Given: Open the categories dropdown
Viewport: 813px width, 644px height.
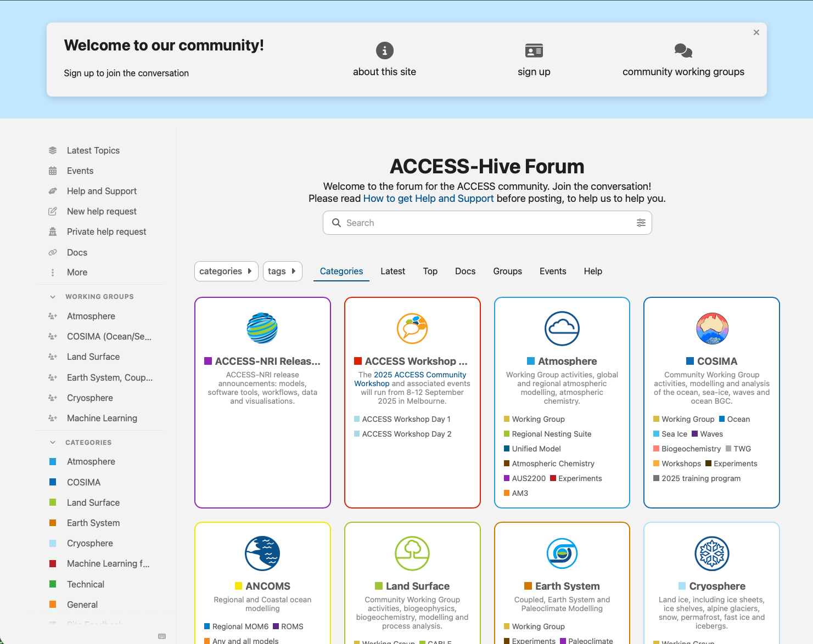Looking at the screenshot, I should click(226, 271).
